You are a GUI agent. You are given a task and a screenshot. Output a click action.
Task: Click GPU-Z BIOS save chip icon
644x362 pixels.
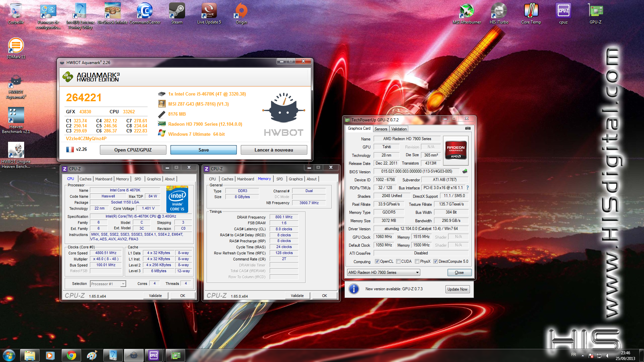tap(465, 171)
